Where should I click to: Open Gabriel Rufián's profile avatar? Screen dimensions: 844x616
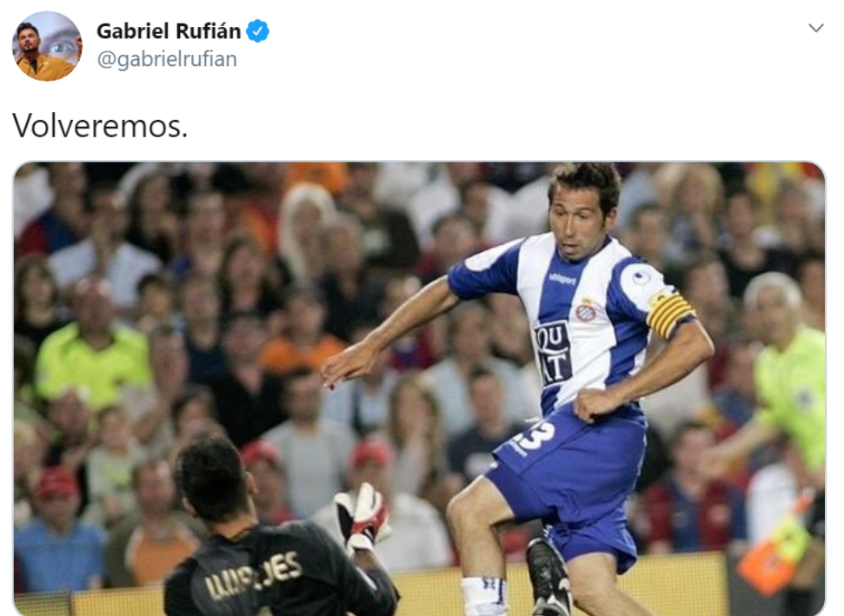pos(47,46)
